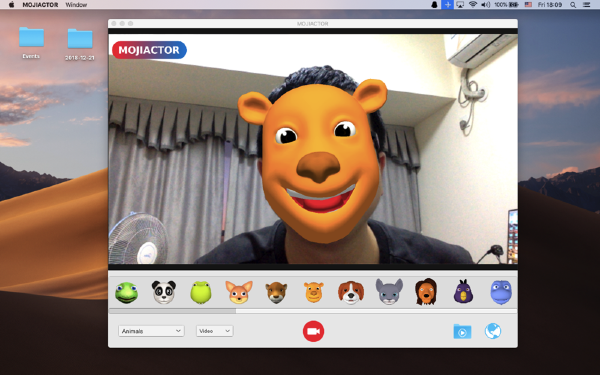This screenshot has width=600, height=375.
Task: Choose the brown otter avatar
Action: point(276,292)
